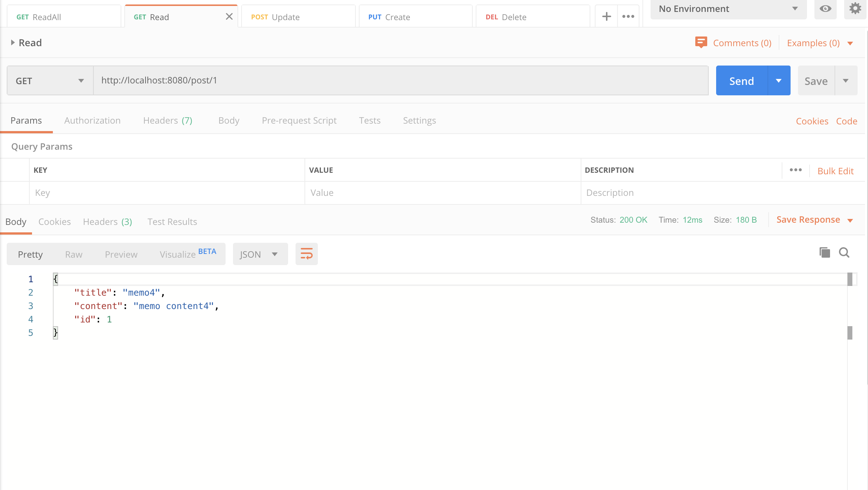Open a new request tab with plus icon
Viewport: 868px width, 490px height.
click(606, 17)
